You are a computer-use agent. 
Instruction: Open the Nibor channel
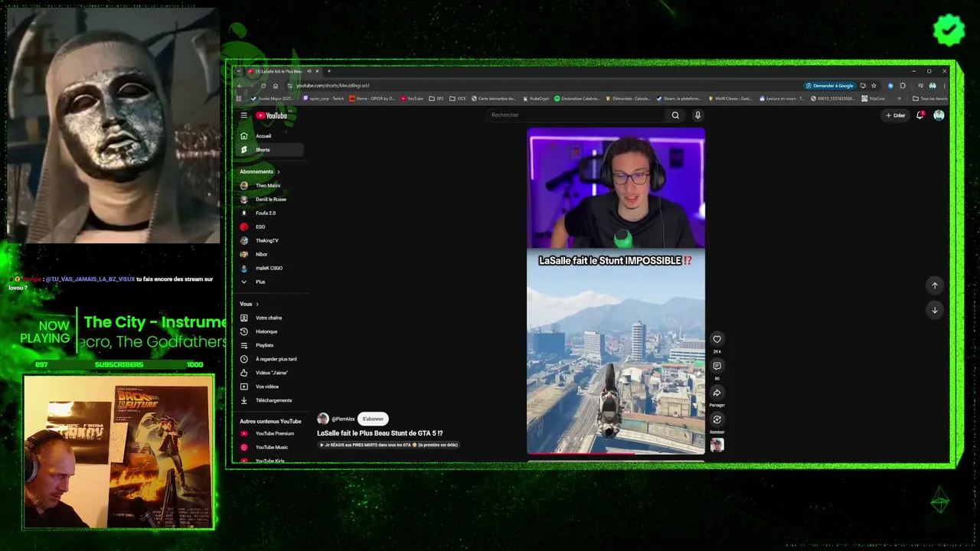[269, 255]
